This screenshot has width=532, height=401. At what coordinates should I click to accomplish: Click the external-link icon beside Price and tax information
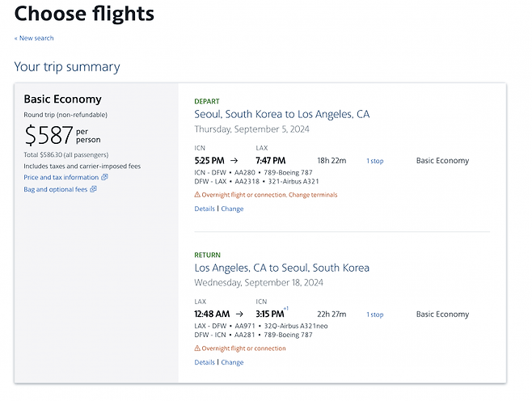point(105,177)
